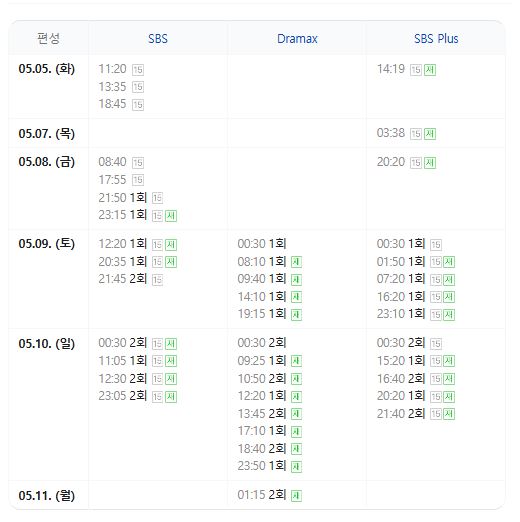Select the 05.10. (일) date row label
This screenshot has width=520, height=522.
(47, 343)
